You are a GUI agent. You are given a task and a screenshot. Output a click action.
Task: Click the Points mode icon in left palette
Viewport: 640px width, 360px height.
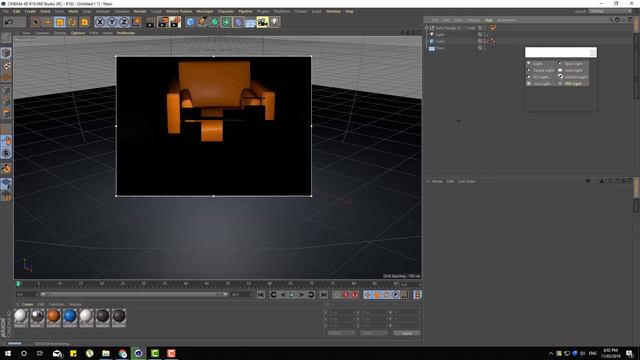pyautogui.click(x=6, y=89)
